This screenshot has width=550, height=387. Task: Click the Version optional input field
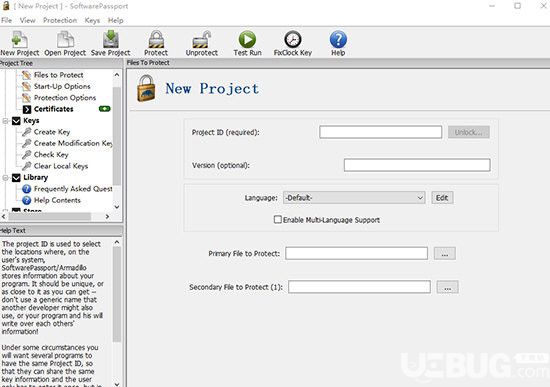[417, 165]
